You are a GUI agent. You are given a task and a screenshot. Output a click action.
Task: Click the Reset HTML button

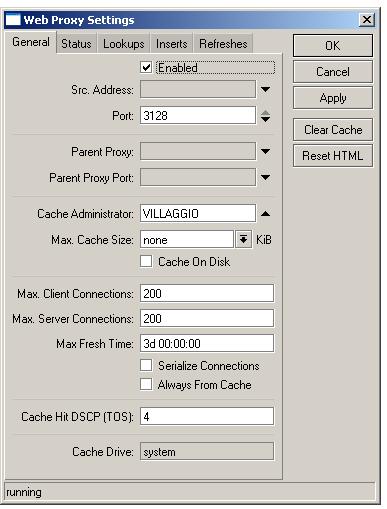(333, 156)
